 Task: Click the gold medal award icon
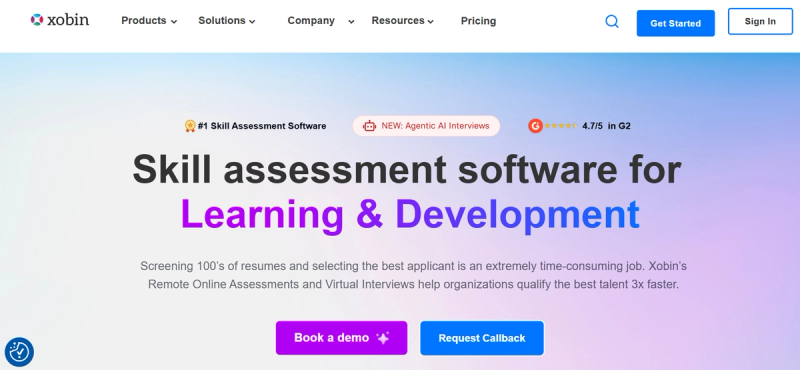pyautogui.click(x=190, y=126)
